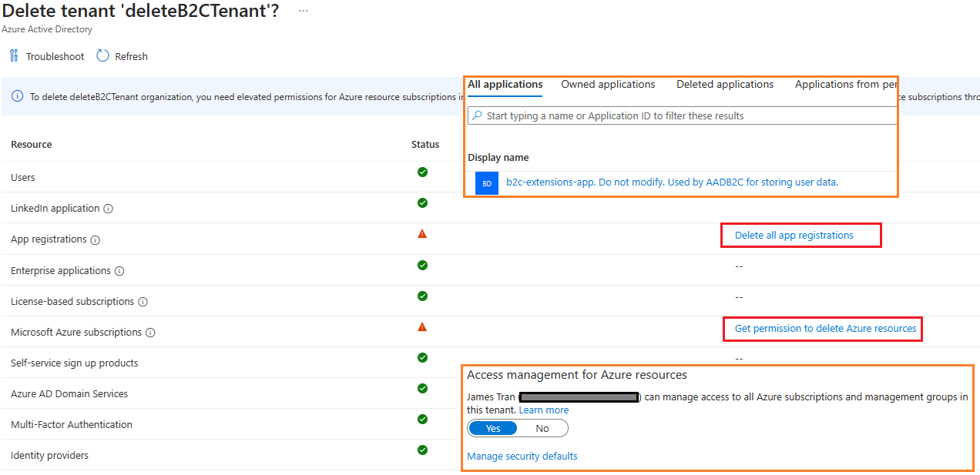Select the Multi-Factor Authentication row

tap(72, 425)
